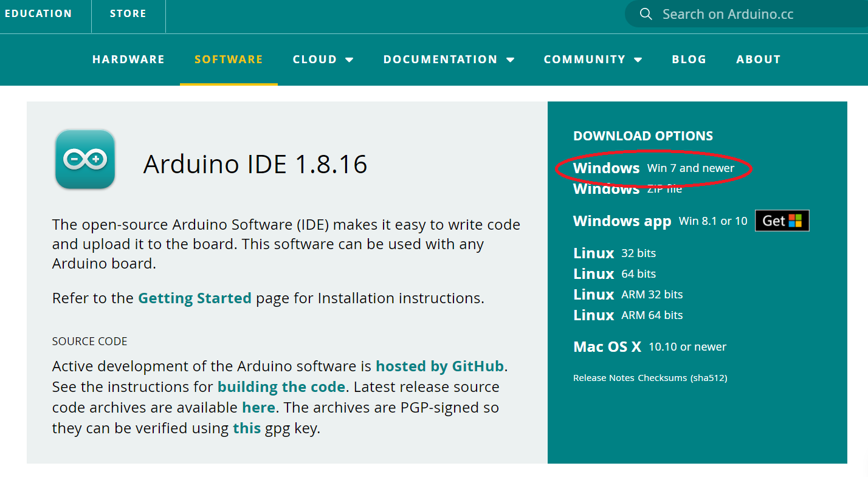Download Mac OS X 10.10 or newer

coord(650,347)
